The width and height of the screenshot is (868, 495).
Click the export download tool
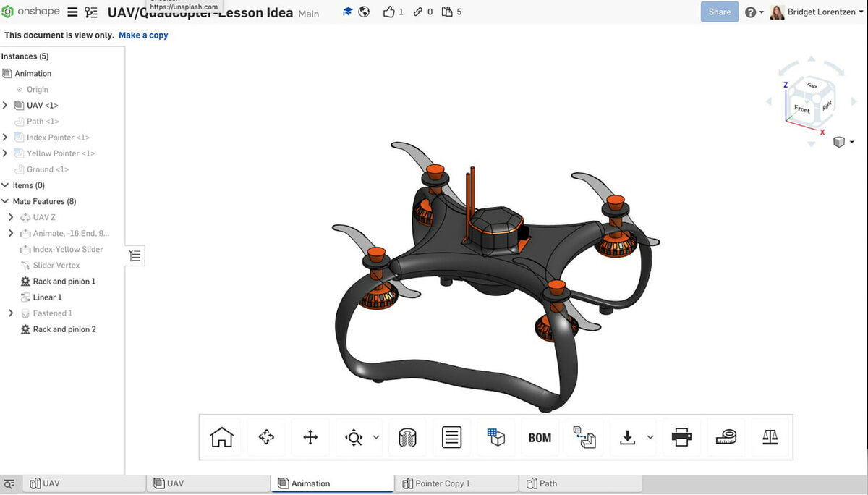tap(628, 437)
